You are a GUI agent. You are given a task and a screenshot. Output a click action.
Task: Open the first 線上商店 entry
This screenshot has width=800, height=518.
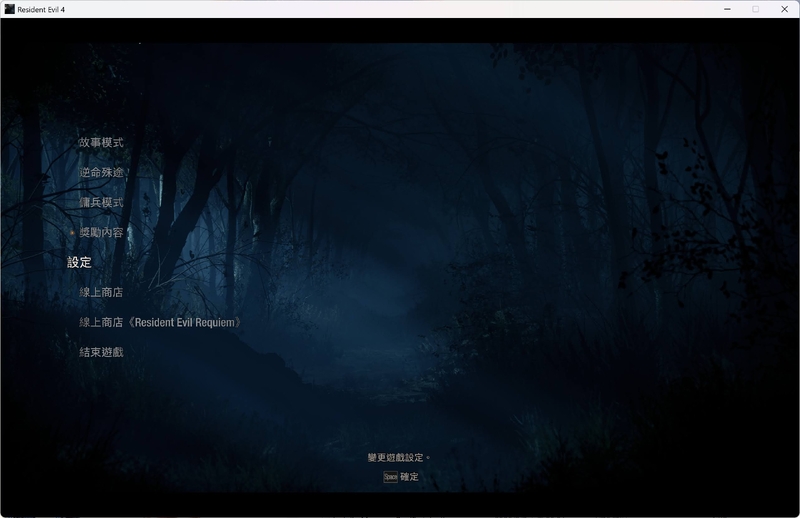point(101,292)
